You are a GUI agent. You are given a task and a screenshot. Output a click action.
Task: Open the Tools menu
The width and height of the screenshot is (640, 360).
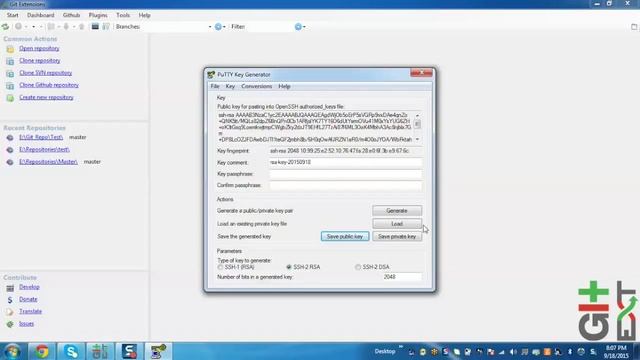pyautogui.click(x=123, y=15)
